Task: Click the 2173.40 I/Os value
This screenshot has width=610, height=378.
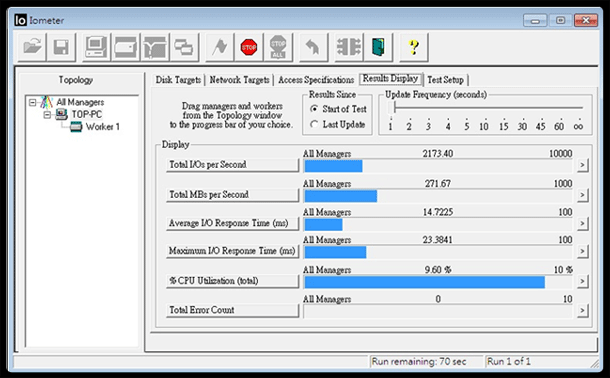Action: (438, 154)
